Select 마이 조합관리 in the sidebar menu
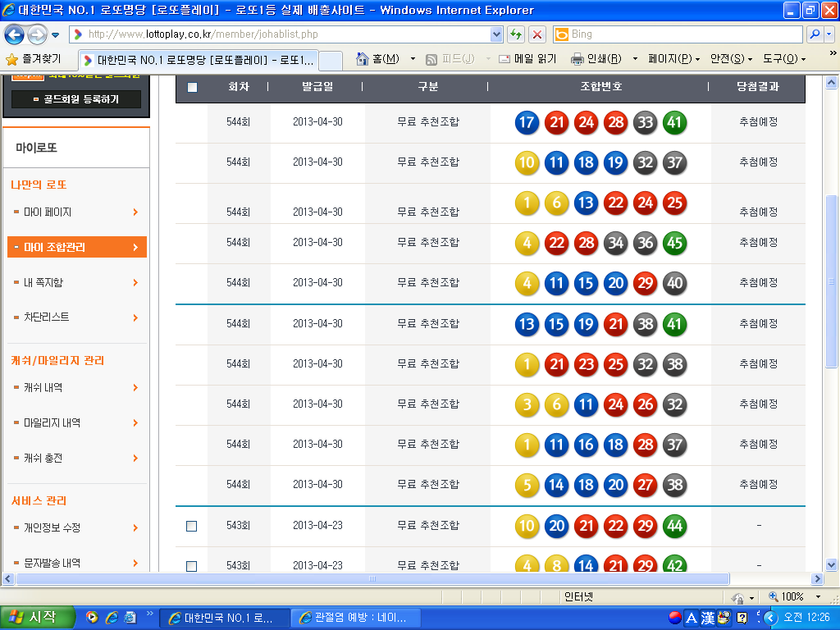 pyautogui.click(x=76, y=247)
